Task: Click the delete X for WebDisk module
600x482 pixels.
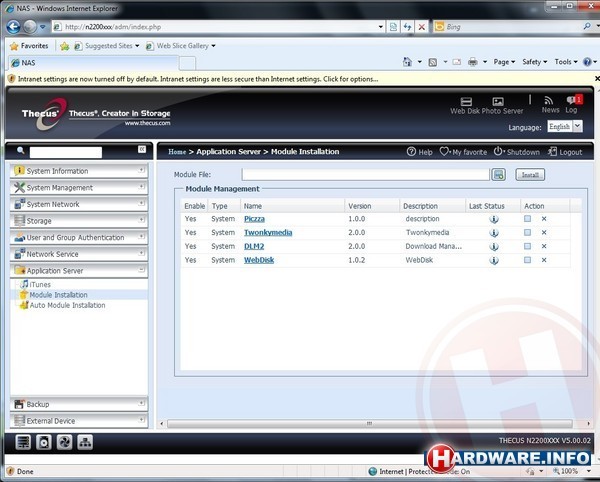Action: 544,260
